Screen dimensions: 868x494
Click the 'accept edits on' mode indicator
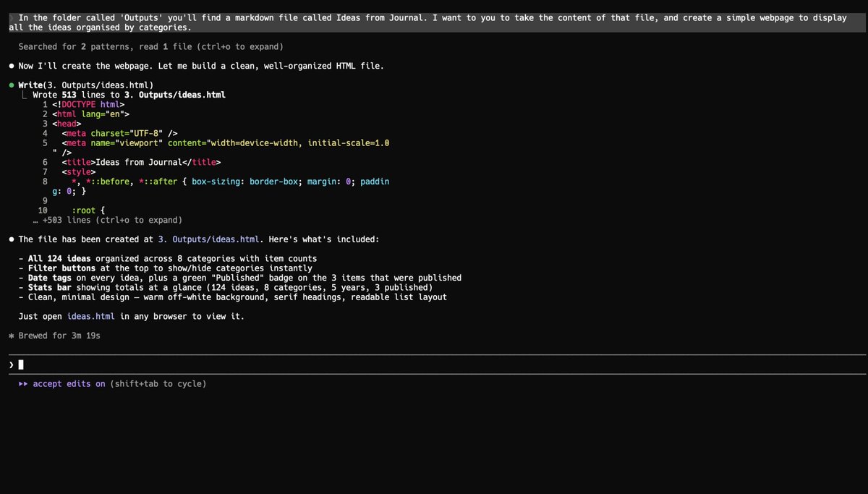pyautogui.click(x=69, y=384)
